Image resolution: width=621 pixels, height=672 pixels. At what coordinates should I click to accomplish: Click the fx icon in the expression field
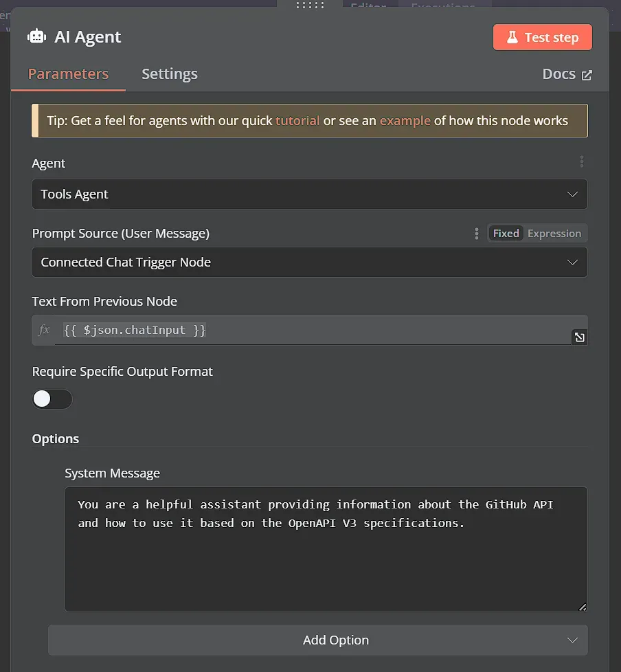click(43, 330)
